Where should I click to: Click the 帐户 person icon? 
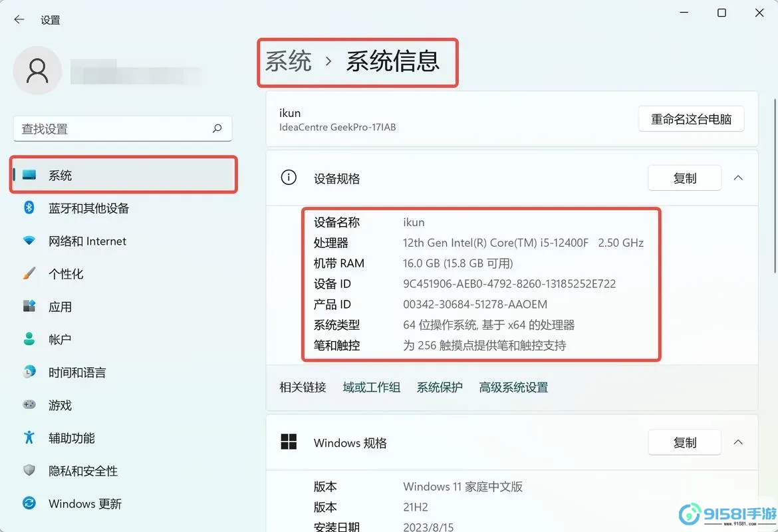pyautogui.click(x=29, y=339)
